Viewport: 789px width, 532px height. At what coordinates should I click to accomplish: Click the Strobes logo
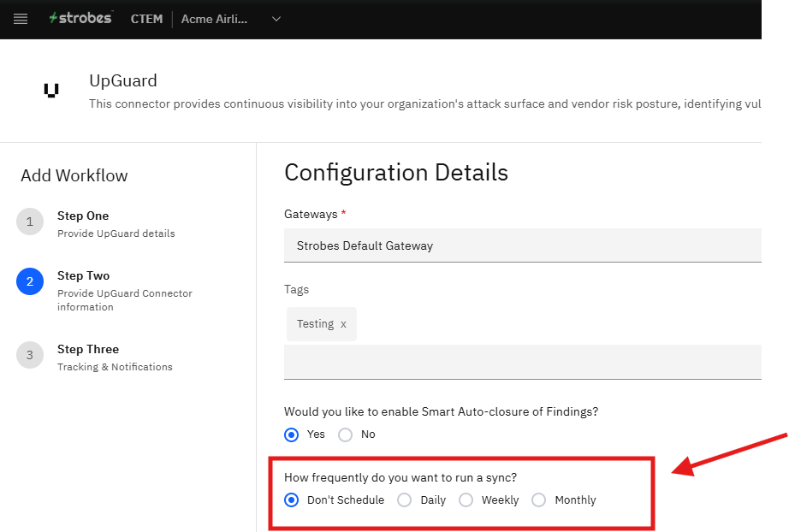tap(80, 18)
